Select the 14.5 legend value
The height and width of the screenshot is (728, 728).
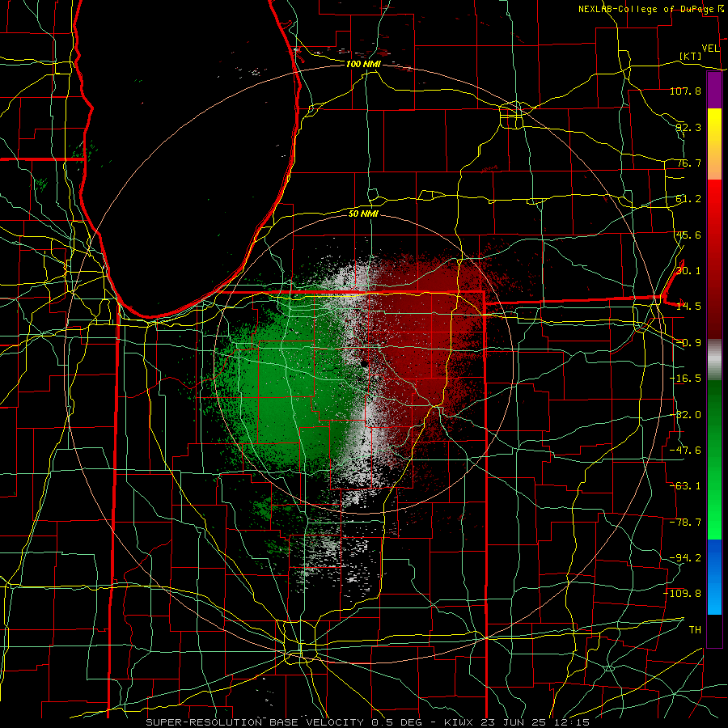(x=688, y=307)
